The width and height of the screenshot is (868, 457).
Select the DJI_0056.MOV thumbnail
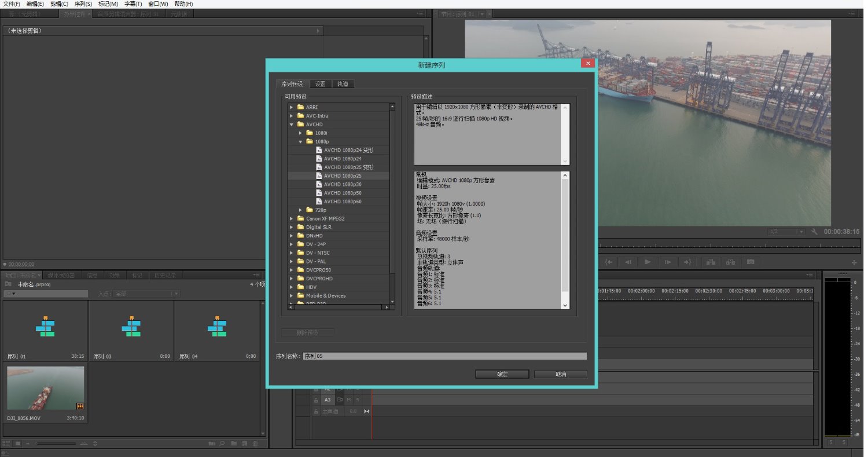pyautogui.click(x=45, y=388)
